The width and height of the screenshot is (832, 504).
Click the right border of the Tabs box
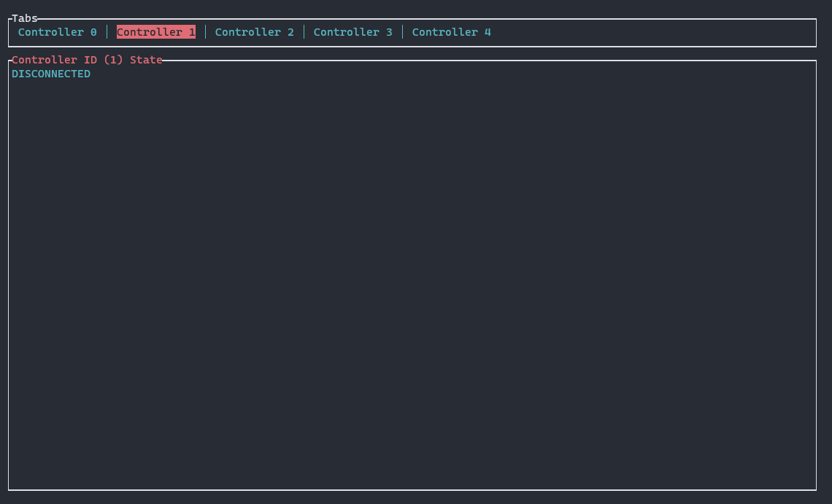click(816, 32)
